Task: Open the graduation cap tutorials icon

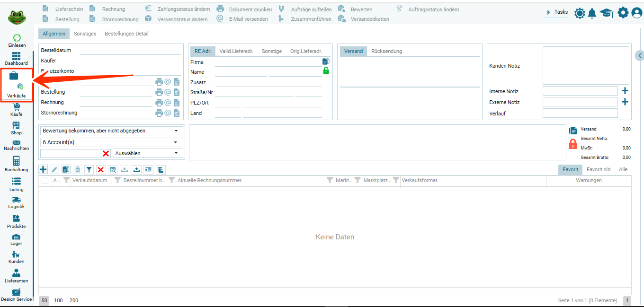Action: tap(607, 13)
